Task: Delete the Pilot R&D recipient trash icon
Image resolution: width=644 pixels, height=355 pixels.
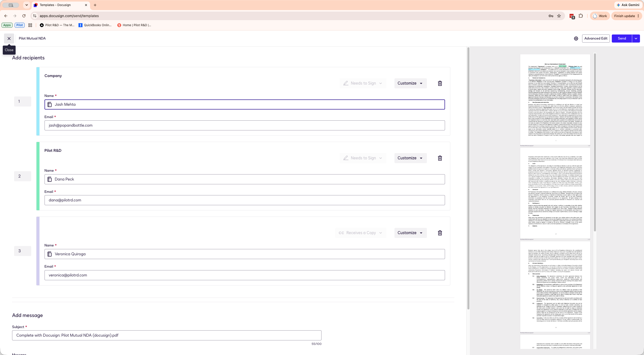Action: click(440, 158)
